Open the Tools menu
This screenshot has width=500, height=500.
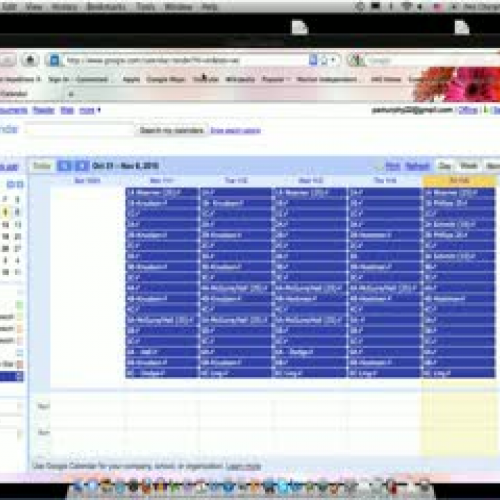click(146, 7)
